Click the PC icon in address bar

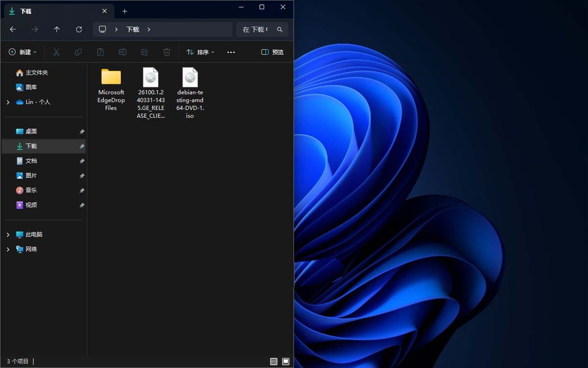tap(102, 29)
